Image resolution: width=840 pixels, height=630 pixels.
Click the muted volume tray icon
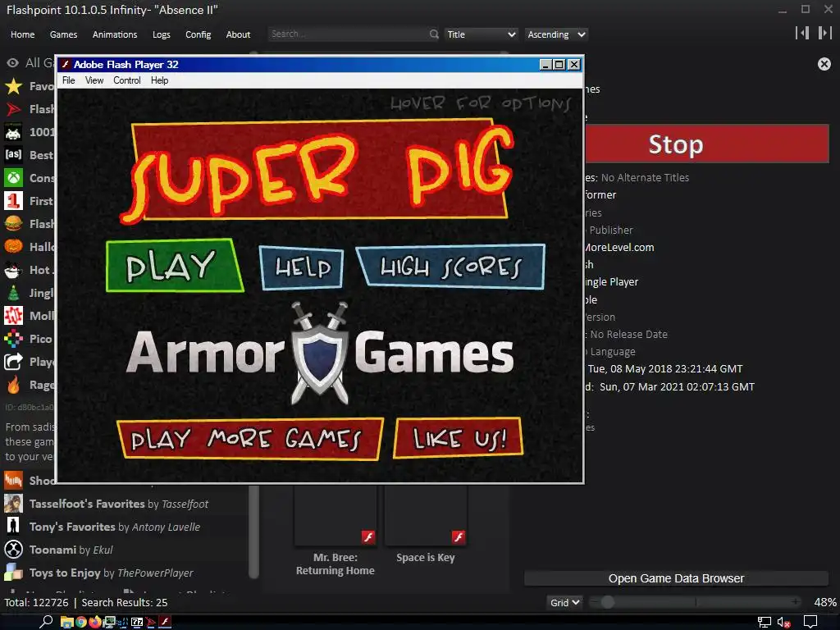[784, 622]
